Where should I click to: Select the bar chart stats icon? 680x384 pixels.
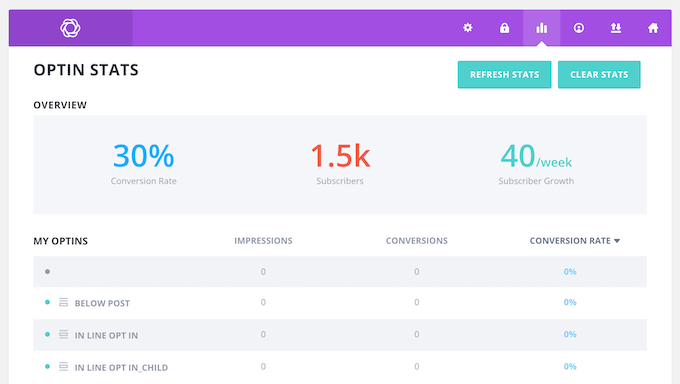tap(541, 28)
